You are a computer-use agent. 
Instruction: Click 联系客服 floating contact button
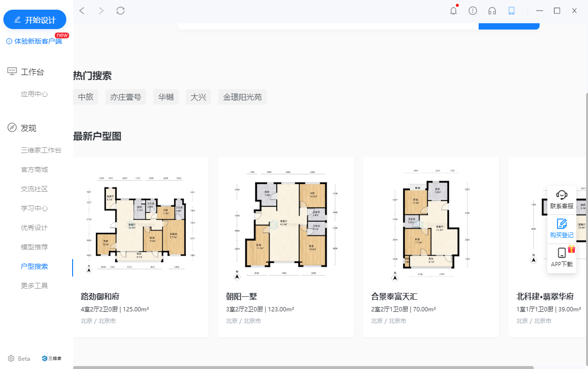tap(562, 200)
